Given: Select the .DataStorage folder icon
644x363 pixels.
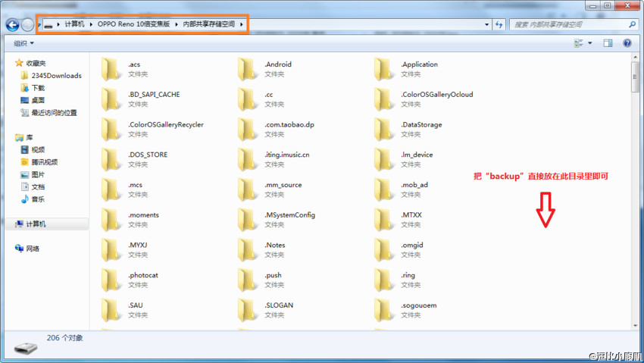Looking at the screenshot, I should 383,129.
